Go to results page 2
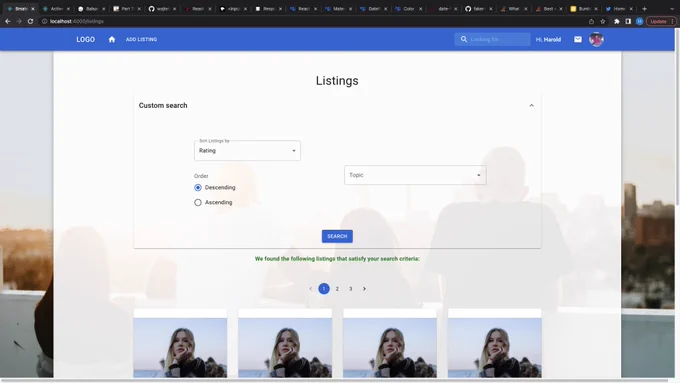The height and width of the screenshot is (383, 680). [x=337, y=289]
